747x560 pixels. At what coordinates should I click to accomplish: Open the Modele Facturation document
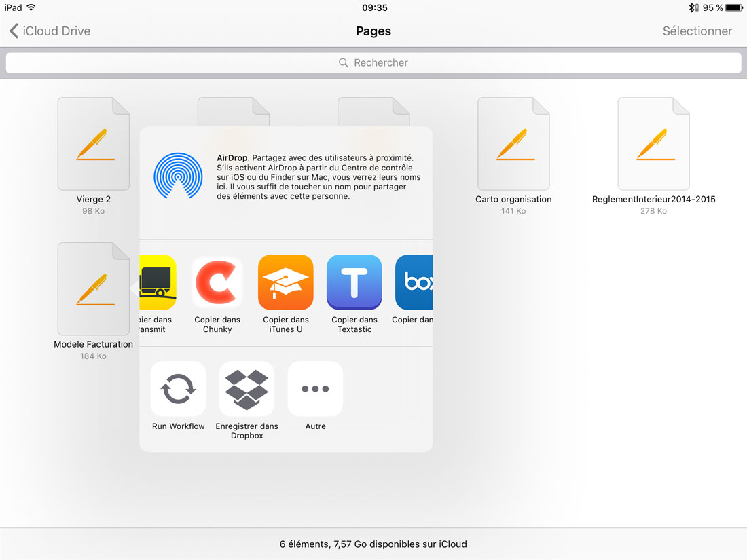pyautogui.click(x=94, y=289)
